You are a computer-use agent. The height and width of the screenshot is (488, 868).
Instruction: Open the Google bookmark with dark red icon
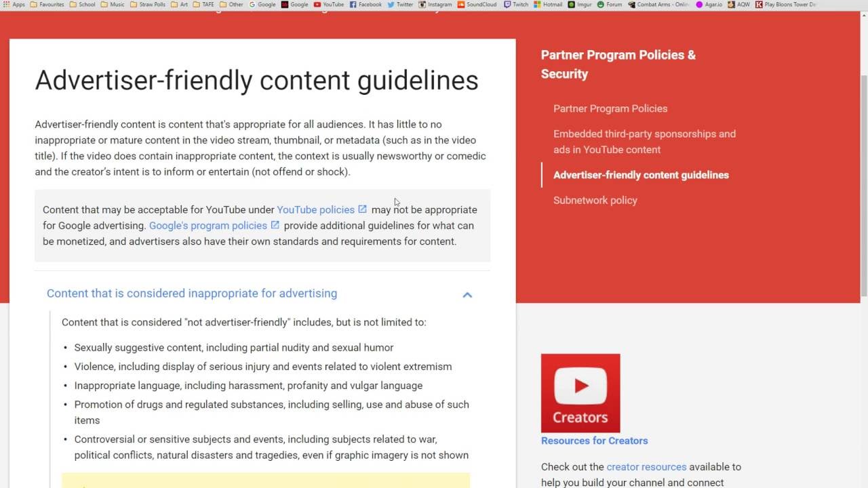point(295,4)
